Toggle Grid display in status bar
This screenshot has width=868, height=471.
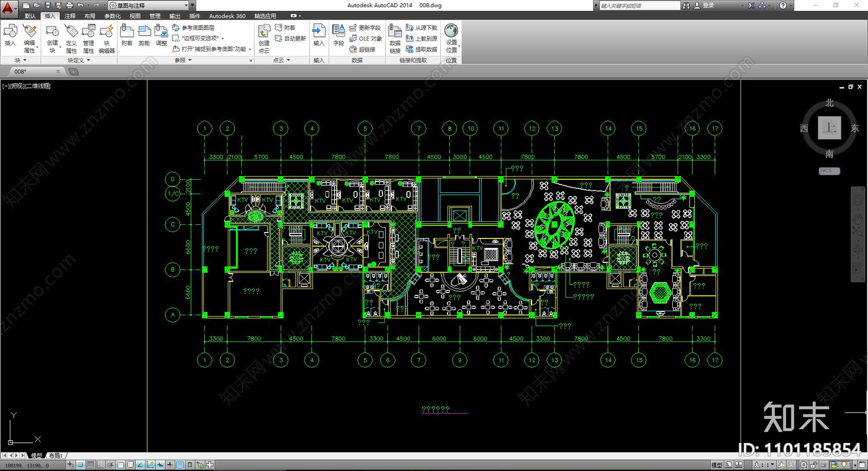90,465
